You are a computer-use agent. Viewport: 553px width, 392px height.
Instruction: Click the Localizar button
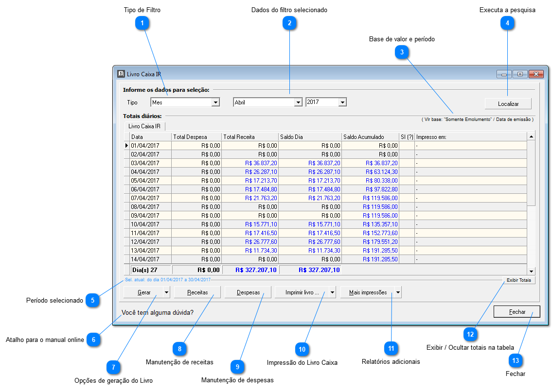tap(508, 104)
